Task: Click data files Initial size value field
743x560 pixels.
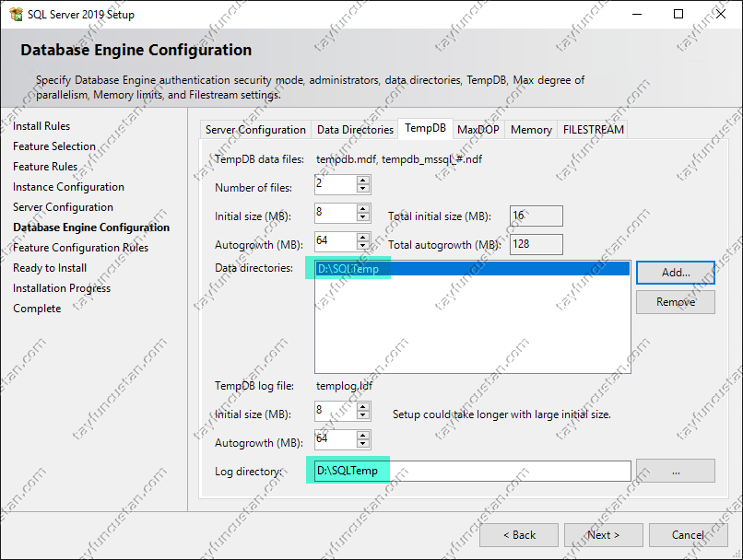Action: pyautogui.click(x=336, y=213)
